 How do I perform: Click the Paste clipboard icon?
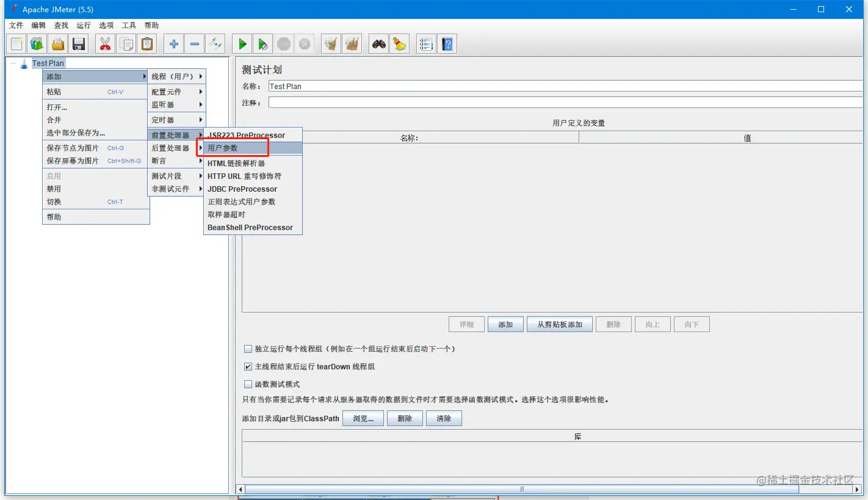[x=147, y=44]
